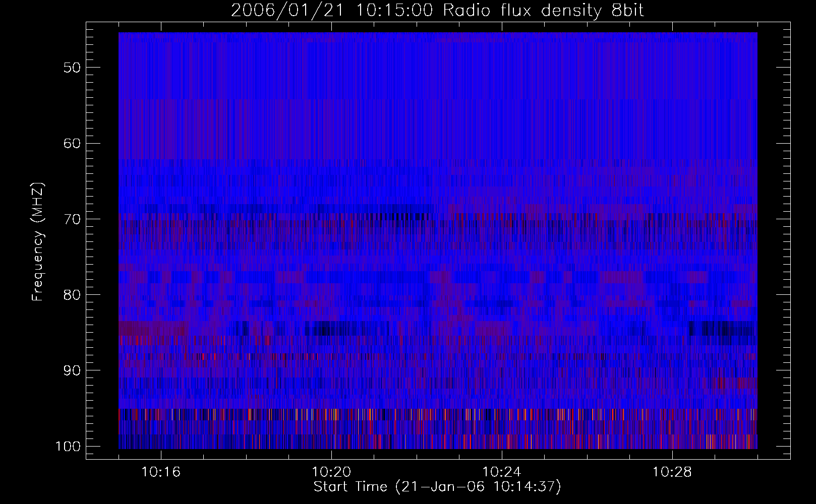Click the 10:28 time tick label

click(673, 472)
